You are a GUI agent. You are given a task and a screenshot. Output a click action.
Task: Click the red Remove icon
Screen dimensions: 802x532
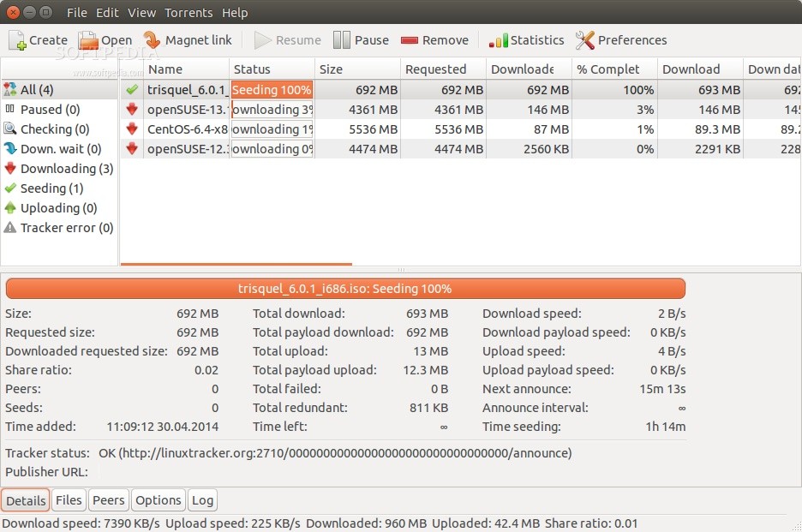pyautogui.click(x=410, y=40)
